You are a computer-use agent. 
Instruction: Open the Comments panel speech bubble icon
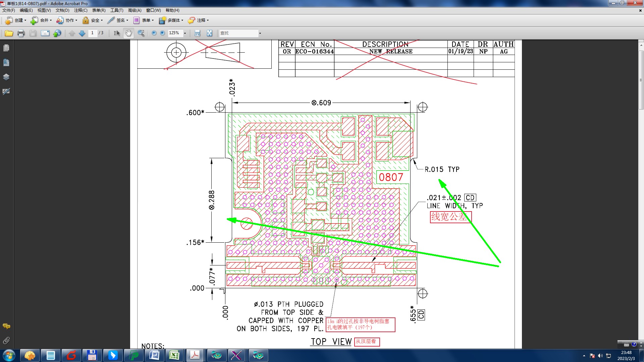(6, 326)
